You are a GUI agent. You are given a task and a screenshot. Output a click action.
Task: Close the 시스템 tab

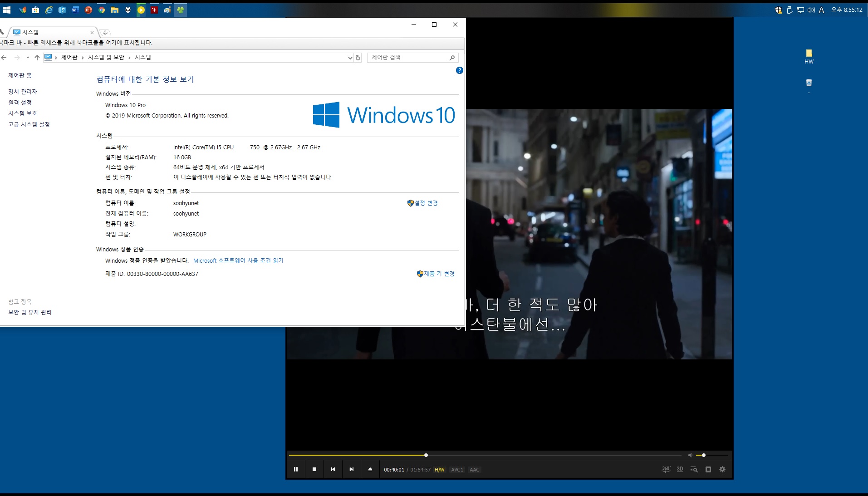[92, 33]
